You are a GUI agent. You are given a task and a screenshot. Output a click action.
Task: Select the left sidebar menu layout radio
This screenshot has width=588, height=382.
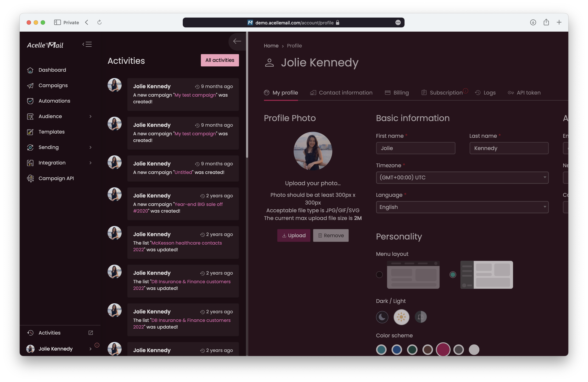coord(453,275)
